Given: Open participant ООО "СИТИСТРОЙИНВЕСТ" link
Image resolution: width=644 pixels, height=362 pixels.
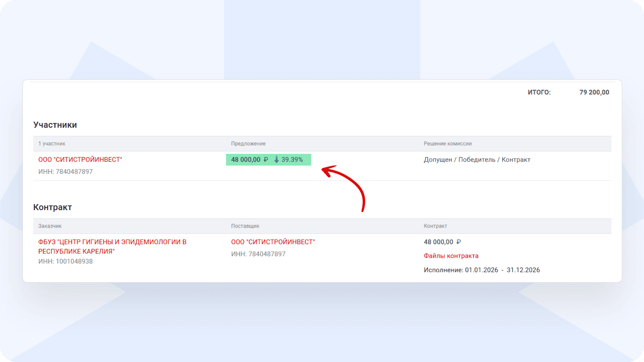Looking at the screenshot, I should (80, 160).
